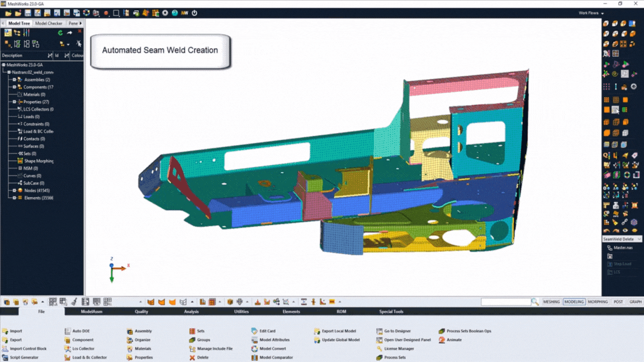Screen dimensions: 644x362
Task: Toggle MORPHING mode button
Action: [x=598, y=302]
